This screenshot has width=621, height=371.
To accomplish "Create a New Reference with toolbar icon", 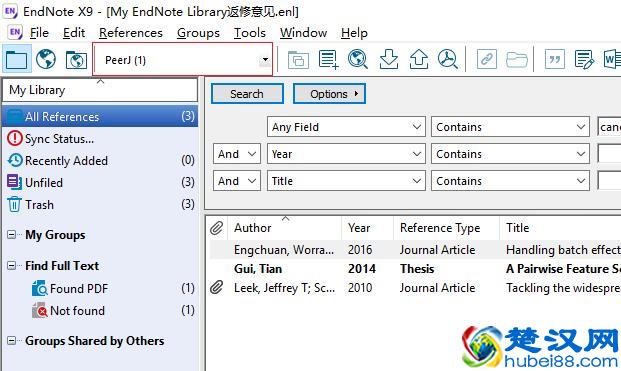I will pos(328,60).
